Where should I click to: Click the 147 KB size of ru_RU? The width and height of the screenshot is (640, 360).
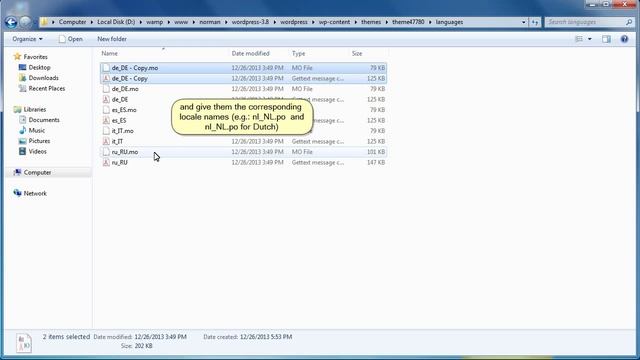pyautogui.click(x=376, y=162)
